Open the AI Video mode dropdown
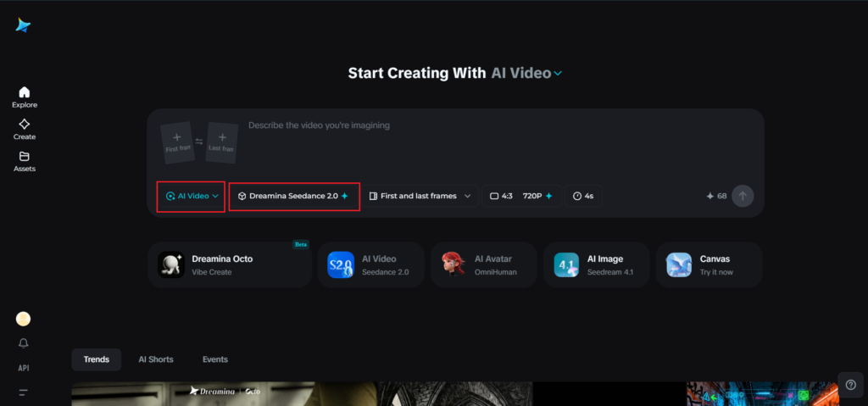This screenshot has height=406, width=868. 192,196
